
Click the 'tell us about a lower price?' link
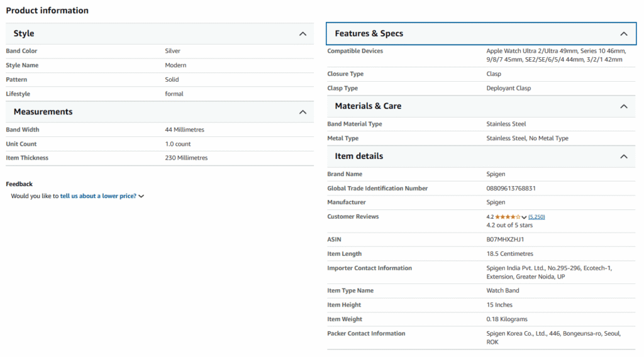[98, 196]
